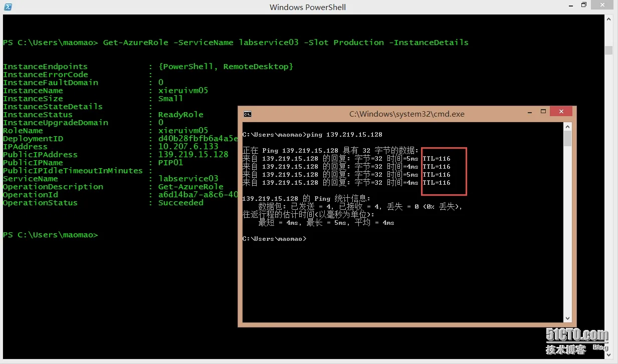Click the OperationStatus value Succeeded
This screenshot has width=618, height=364.
[180, 203]
